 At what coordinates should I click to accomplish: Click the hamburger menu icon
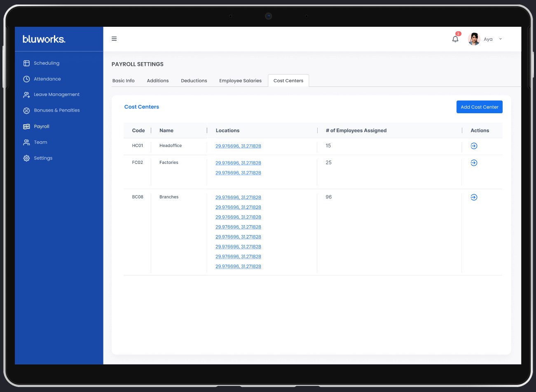(x=114, y=39)
